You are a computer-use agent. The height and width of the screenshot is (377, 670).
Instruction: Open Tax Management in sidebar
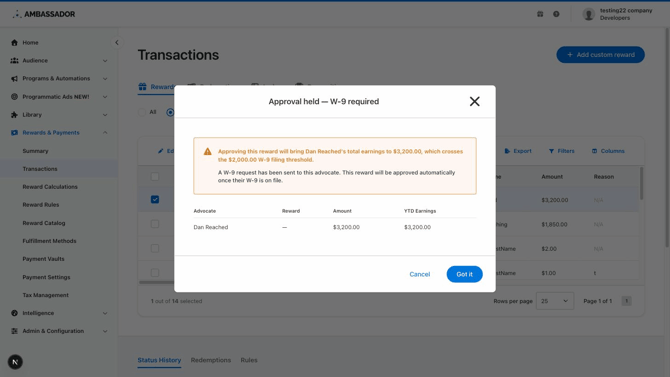[x=45, y=295]
